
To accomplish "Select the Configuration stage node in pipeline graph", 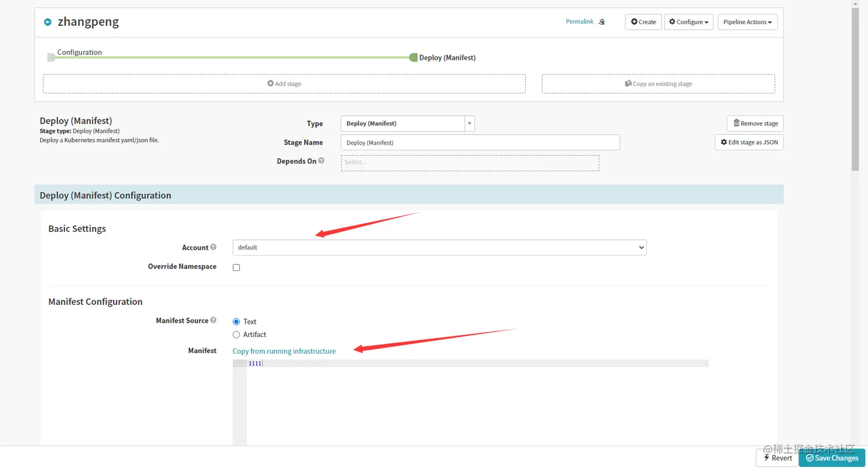I will pyautogui.click(x=52, y=57).
